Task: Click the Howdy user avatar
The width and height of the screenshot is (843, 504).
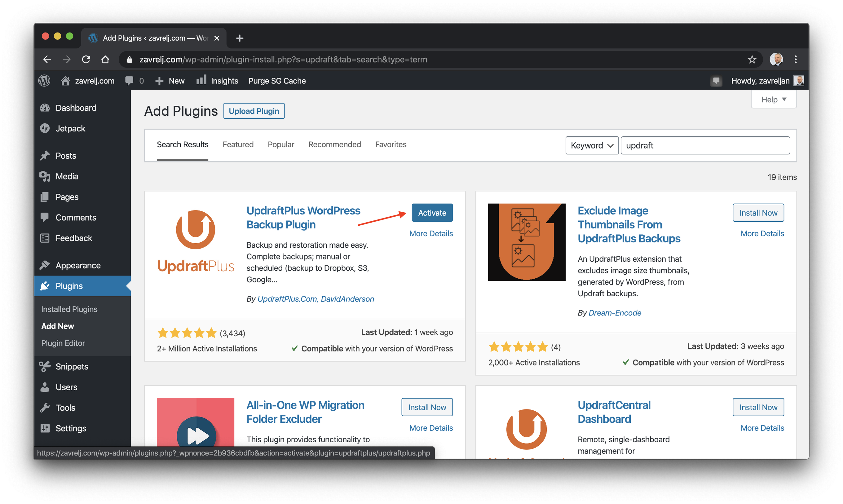Action: coord(798,81)
